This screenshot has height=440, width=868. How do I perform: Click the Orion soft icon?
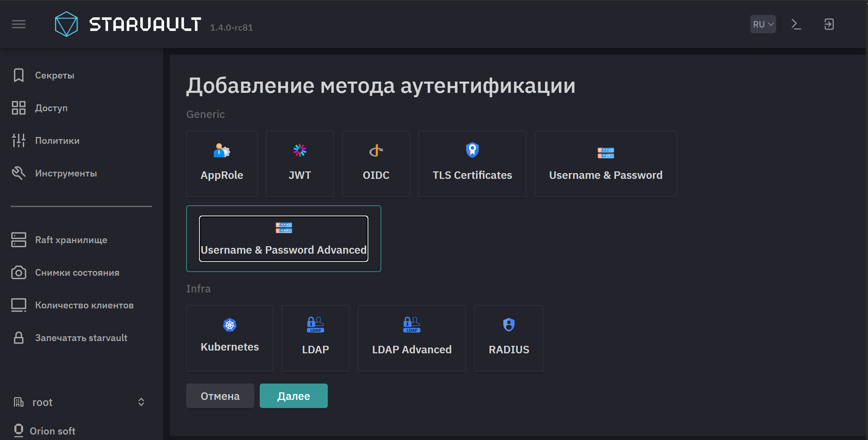pos(19,430)
